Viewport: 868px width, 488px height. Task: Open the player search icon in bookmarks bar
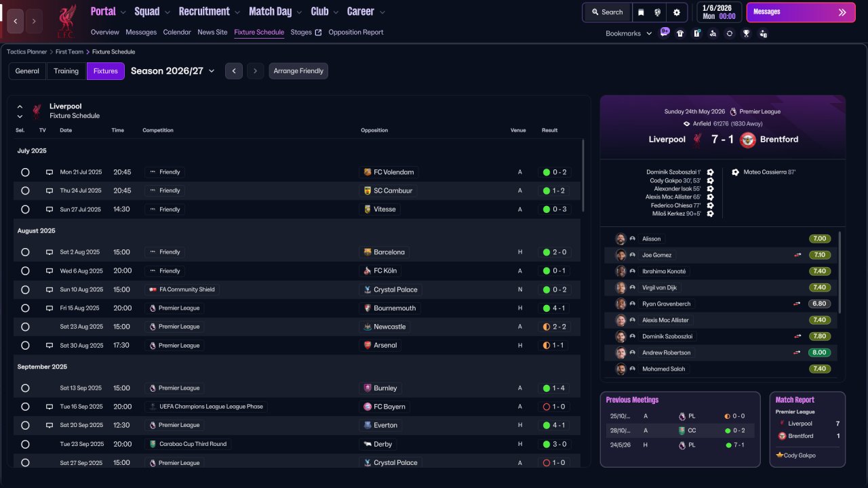713,33
